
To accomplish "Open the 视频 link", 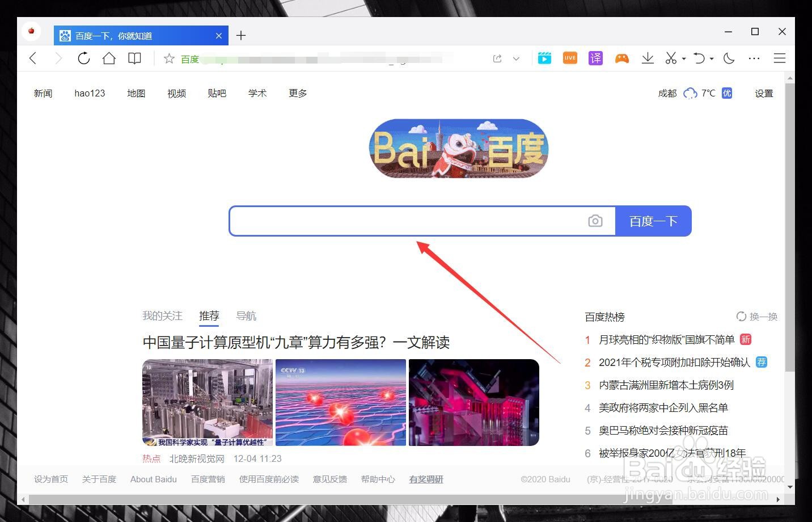I will tap(176, 93).
